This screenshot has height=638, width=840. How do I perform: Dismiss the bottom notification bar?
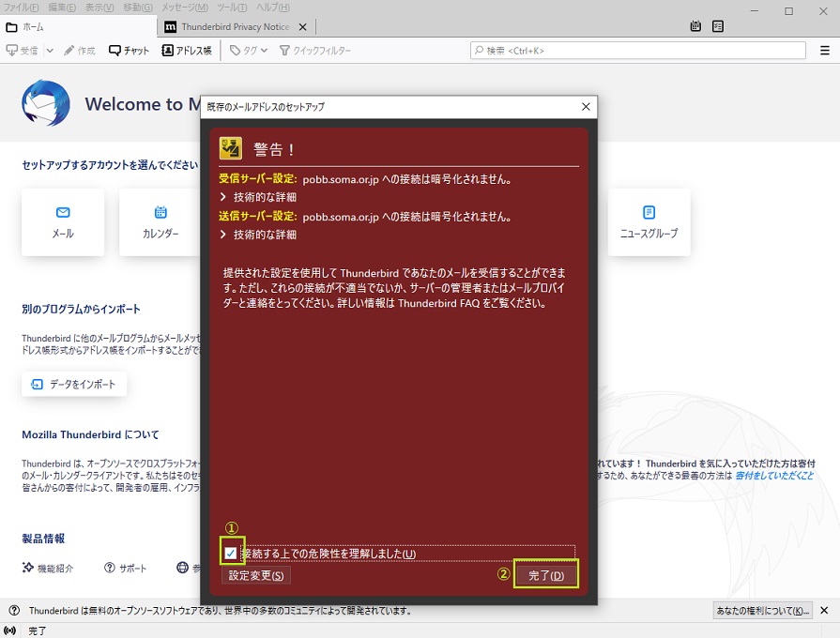[x=824, y=610]
